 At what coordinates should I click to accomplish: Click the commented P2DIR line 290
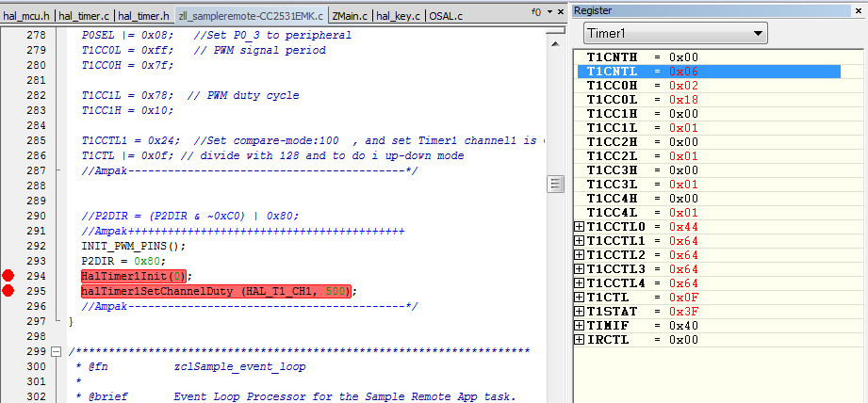click(189, 216)
